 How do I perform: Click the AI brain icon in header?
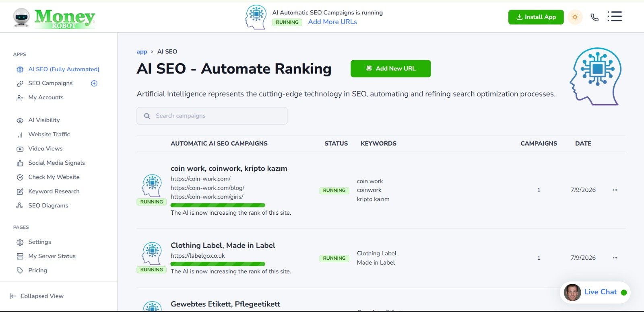pos(256,17)
